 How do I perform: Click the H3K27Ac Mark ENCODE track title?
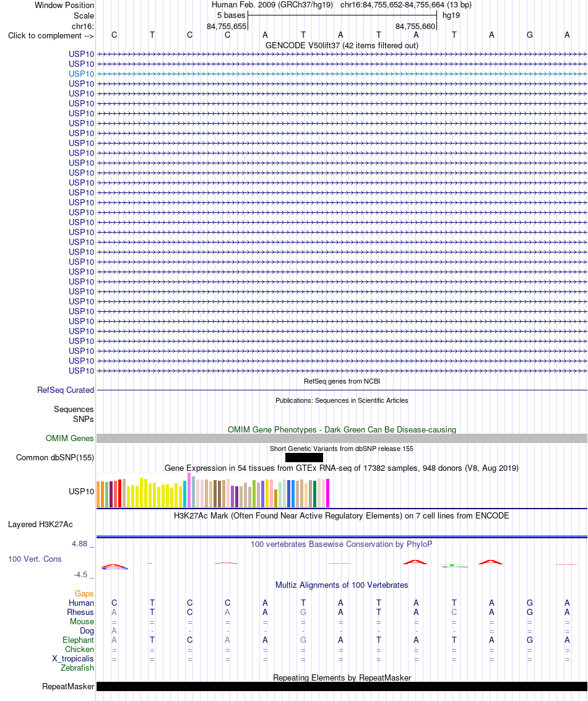point(342,515)
